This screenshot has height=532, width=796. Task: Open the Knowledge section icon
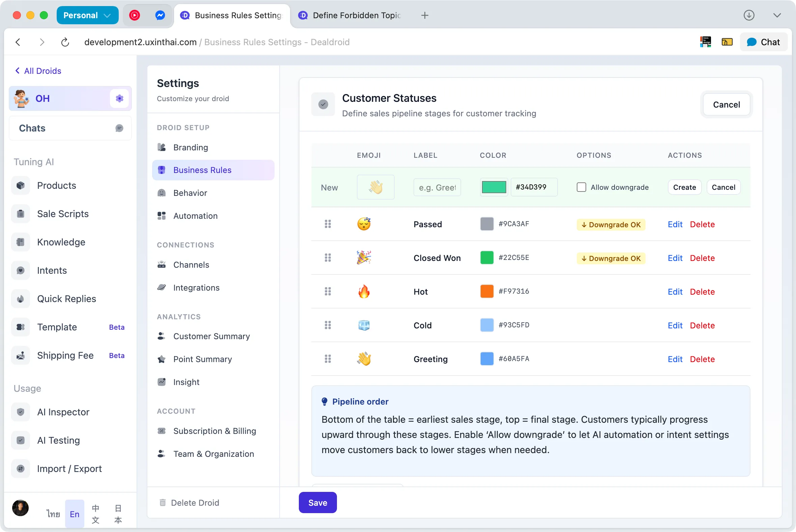(20, 242)
